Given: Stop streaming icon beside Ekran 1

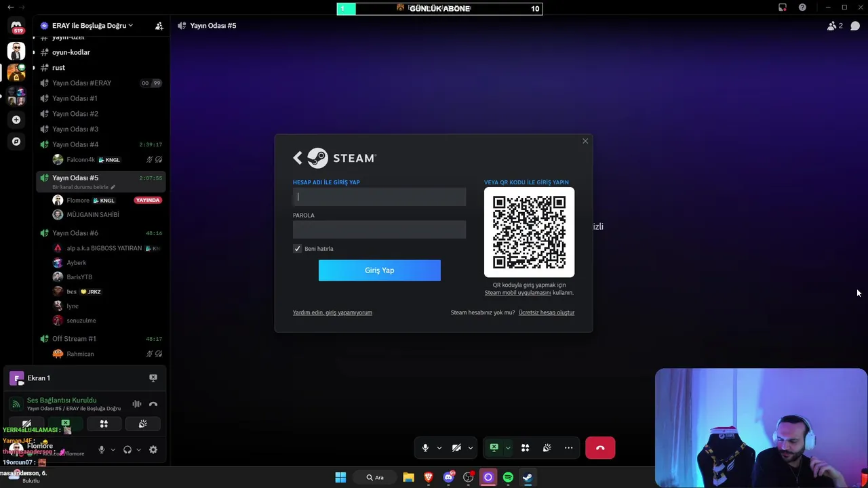Looking at the screenshot, I should click(153, 378).
